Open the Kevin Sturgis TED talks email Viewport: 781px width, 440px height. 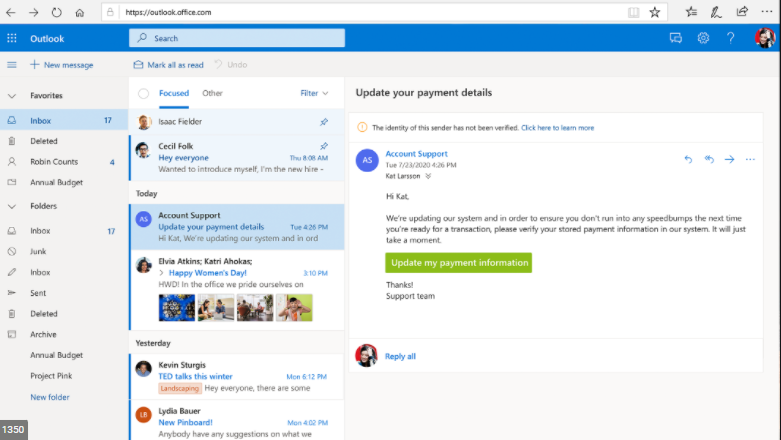[237, 377]
